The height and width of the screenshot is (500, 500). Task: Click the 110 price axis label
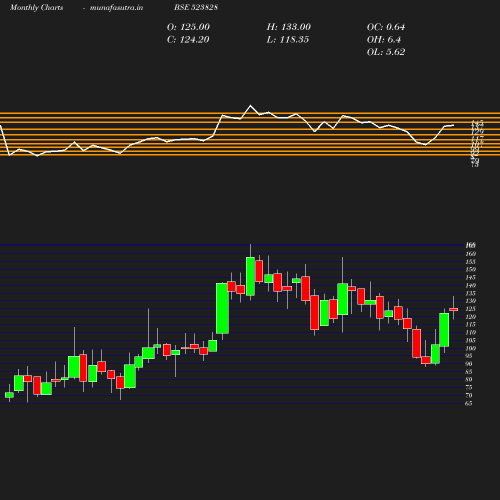pos(471,332)
